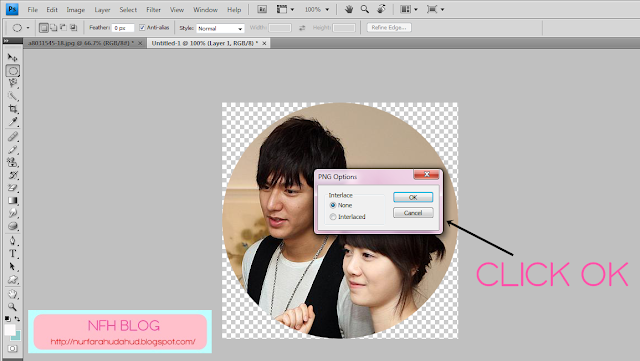
Task: Click the Refine Edge button
Action: coord(389,27)
